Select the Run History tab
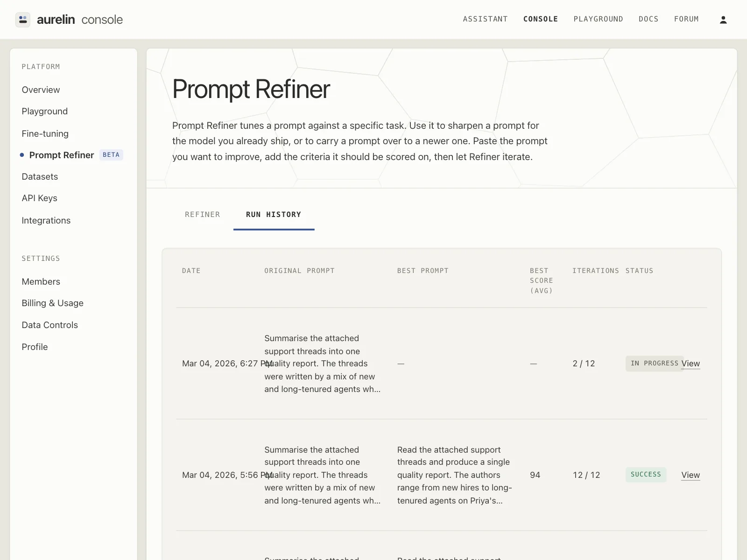Image resolution: width=747 pixels, height=560 pixels. (x=274, y=215)
